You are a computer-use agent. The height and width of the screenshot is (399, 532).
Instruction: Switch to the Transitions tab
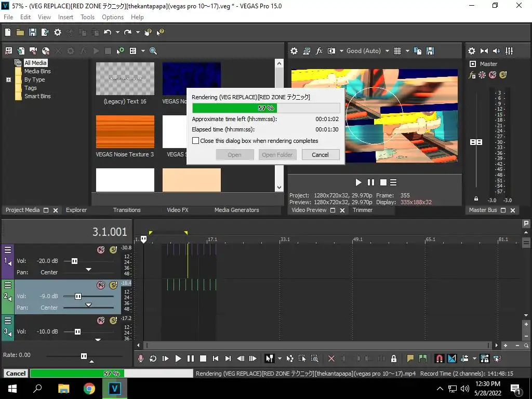tap(127, 210)
